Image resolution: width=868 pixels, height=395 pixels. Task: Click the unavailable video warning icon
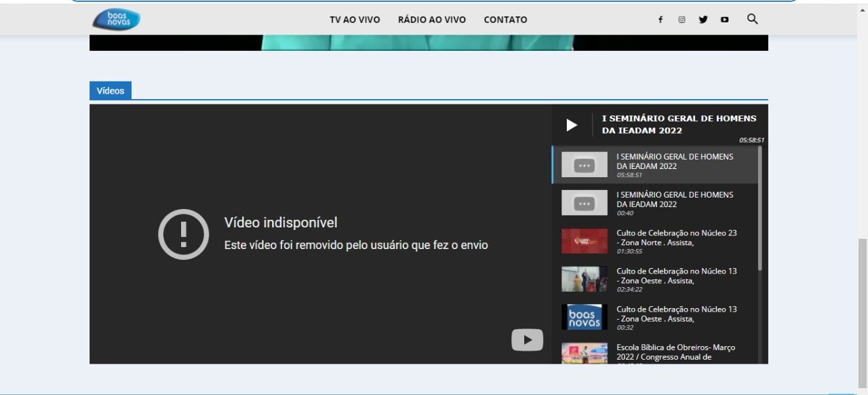[x=183, y=234]
